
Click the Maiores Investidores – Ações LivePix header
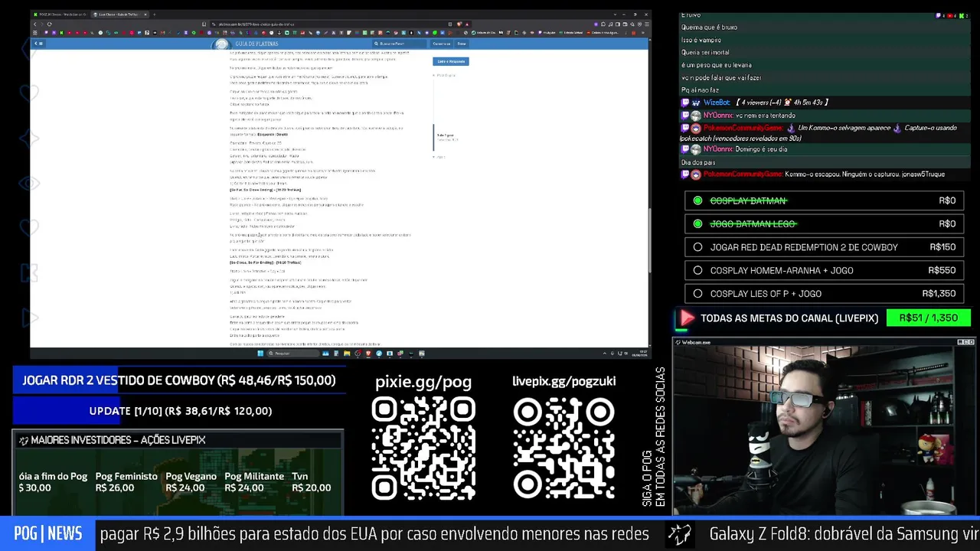[178, 440]
